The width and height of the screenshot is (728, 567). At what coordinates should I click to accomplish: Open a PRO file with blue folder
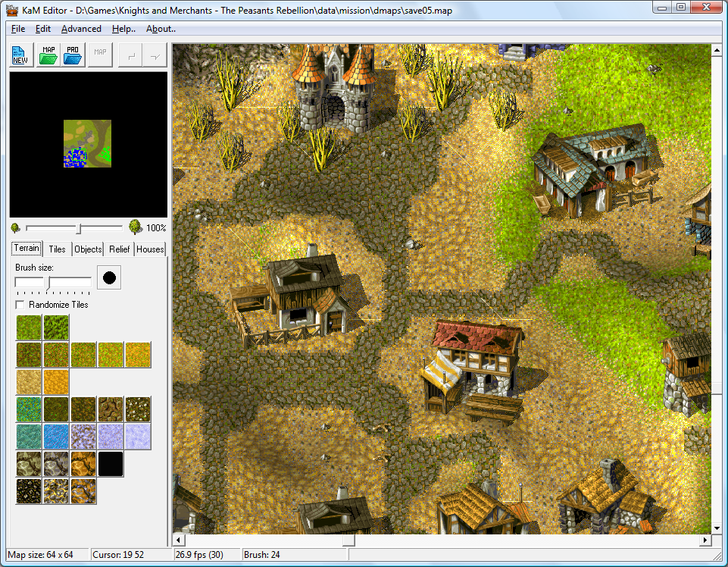point(73,55)
